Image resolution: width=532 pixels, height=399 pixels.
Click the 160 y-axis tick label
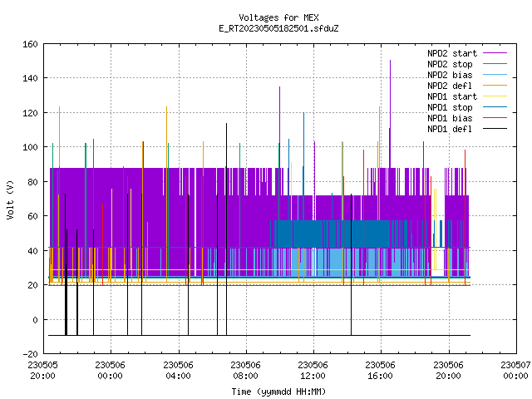click(x=30, y=44)
